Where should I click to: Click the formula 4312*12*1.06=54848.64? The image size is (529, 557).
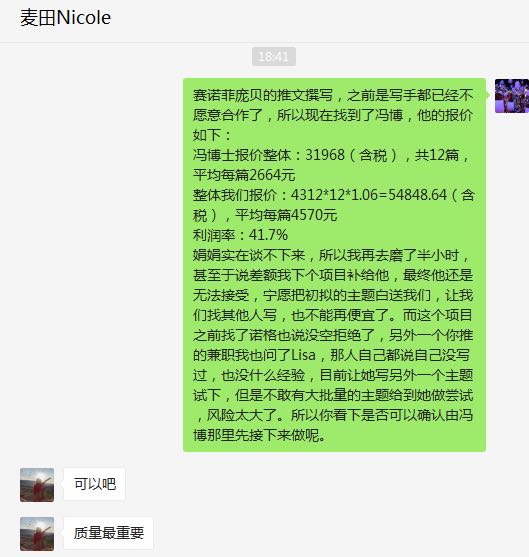tap(369, 195)
